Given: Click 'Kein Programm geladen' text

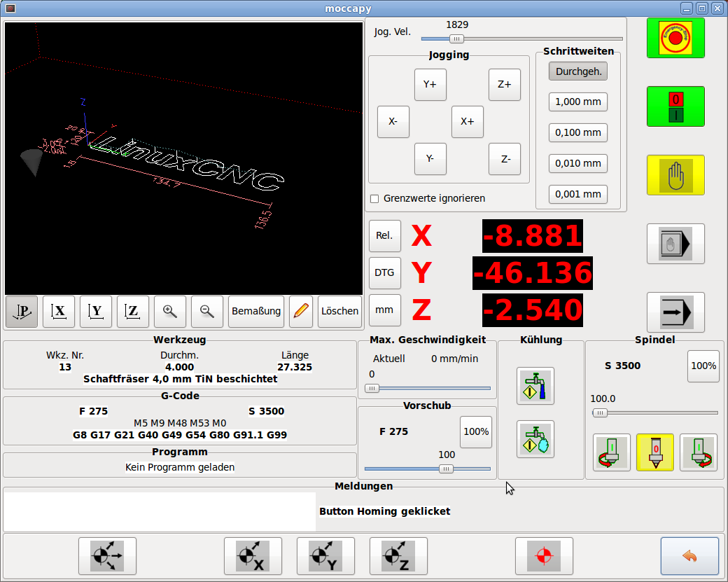Looking at the screenshot, I should pyautogui.click(x=180, y=467).
